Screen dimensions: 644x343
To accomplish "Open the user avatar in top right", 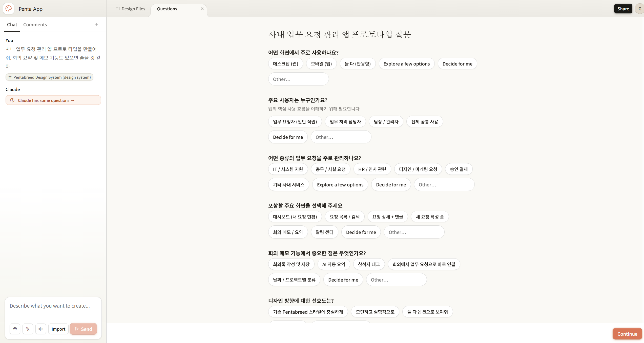I will coord(639,9).
